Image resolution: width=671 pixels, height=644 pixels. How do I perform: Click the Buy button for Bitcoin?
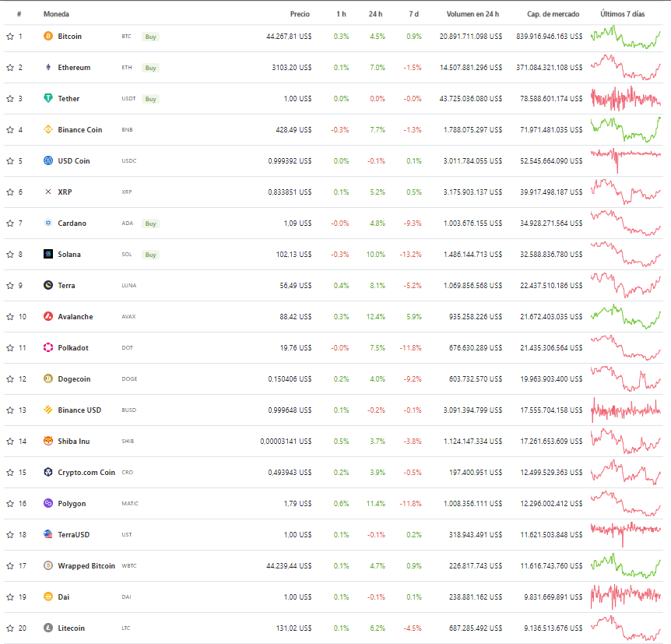point(150,37)
